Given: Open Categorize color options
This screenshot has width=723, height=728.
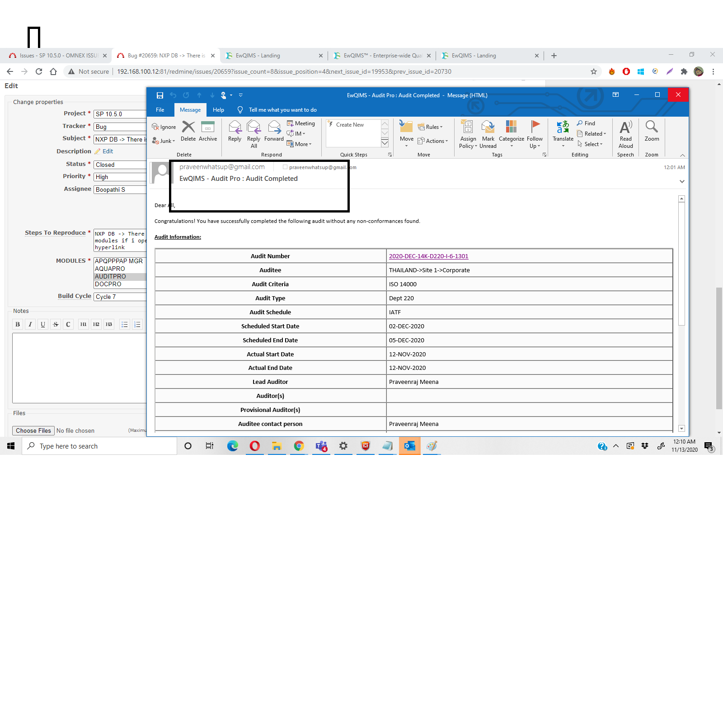Looking at the screenshot, I should (x=512, y=134).
